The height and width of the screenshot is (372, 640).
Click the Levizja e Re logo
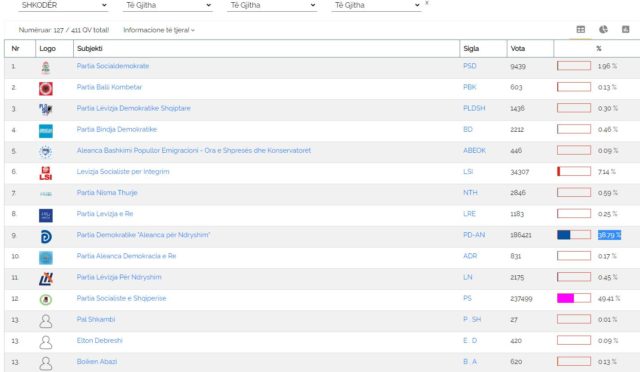pos(46,215)
